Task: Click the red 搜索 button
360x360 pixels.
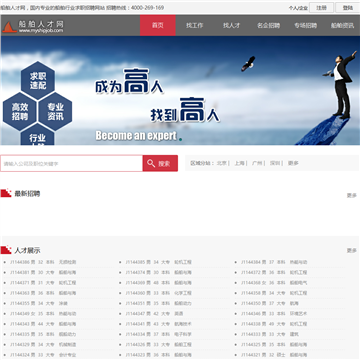Action: [160, 164]
